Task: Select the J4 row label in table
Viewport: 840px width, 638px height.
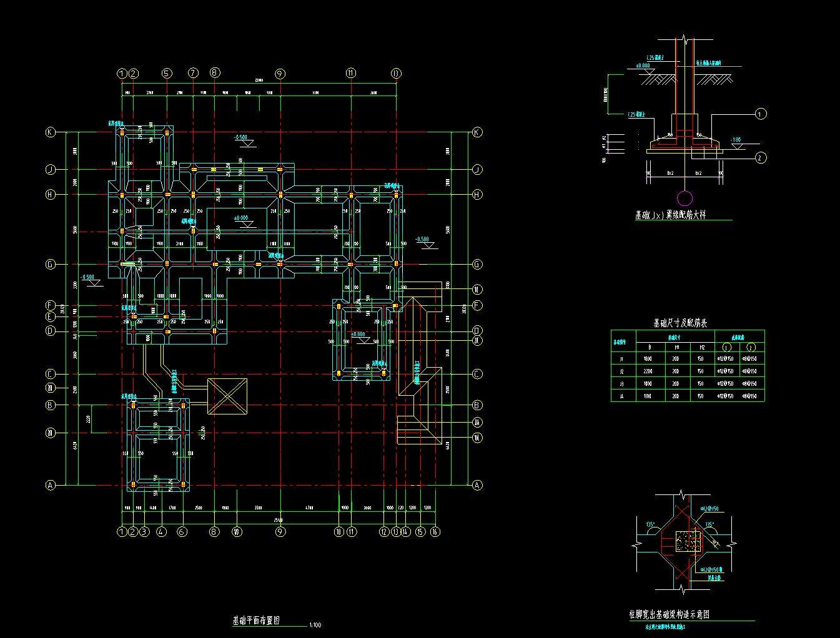Action: click(621, 396)
